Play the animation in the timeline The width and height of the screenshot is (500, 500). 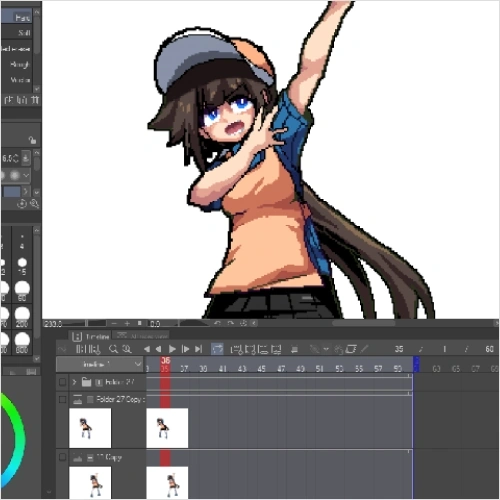point(172,349)
